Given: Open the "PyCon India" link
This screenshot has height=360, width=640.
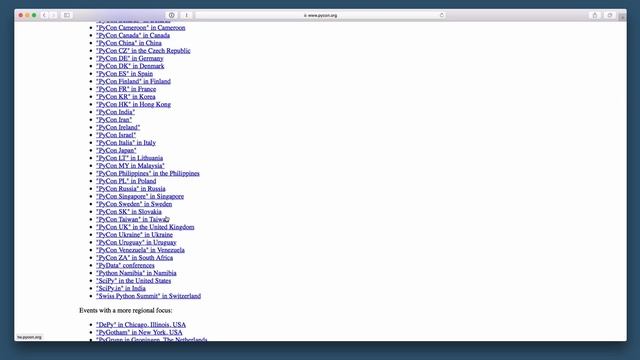Looking at the screenshot, I should tap(116, 112).
